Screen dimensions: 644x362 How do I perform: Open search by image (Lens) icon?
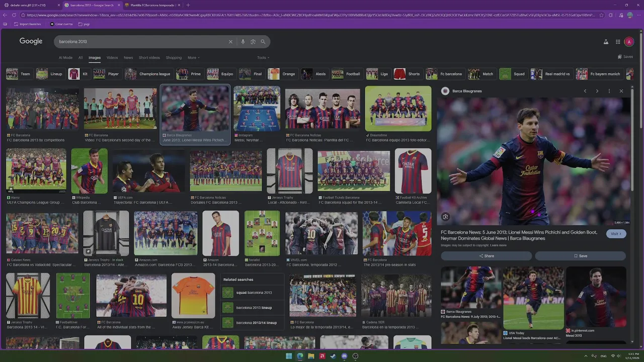[253, 42]
